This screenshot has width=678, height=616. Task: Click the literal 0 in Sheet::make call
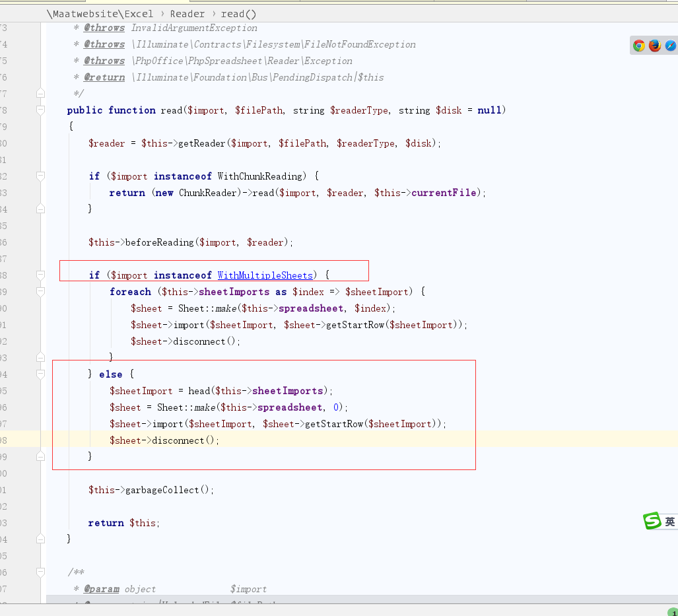point(336,407)
